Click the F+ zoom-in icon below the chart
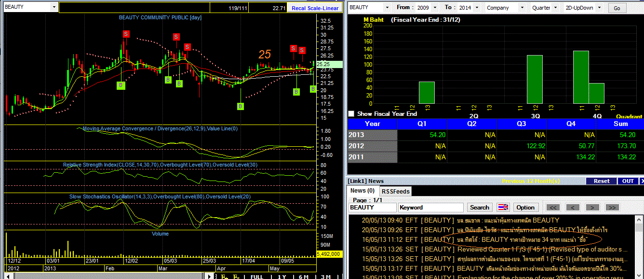Screen dimensions: 644x279 224,277
